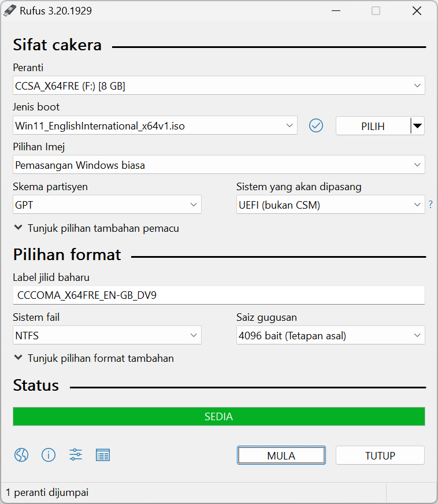438x504 pixels.
Task: Show the log window icon
Action: pos(103,455)
